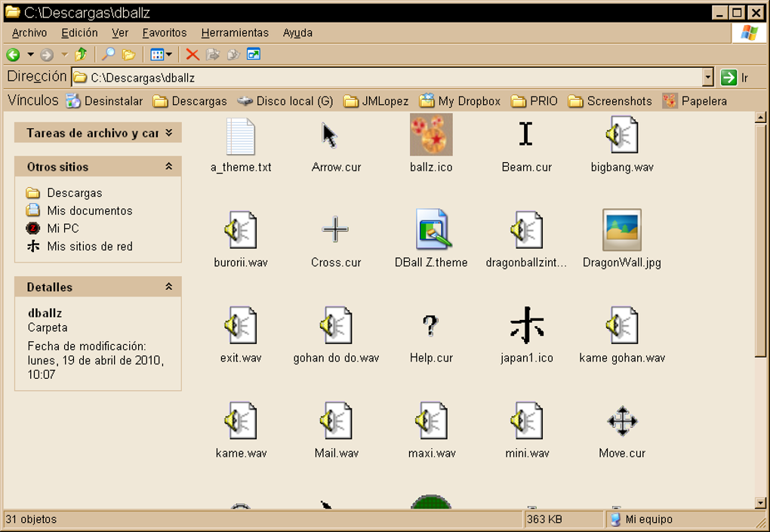This screenshot has width=770, height=532.
Task: Open the Ver menu
Action: (120, 33)
